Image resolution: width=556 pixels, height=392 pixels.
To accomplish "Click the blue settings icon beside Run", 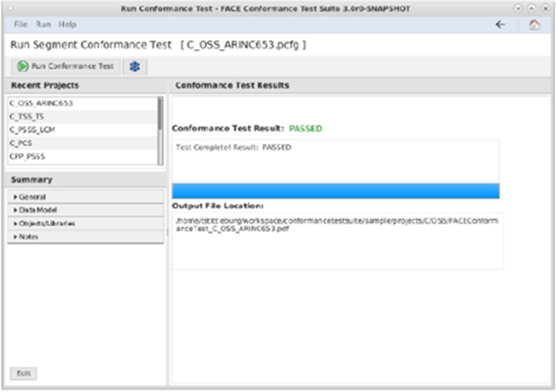I will coord(134,67).
